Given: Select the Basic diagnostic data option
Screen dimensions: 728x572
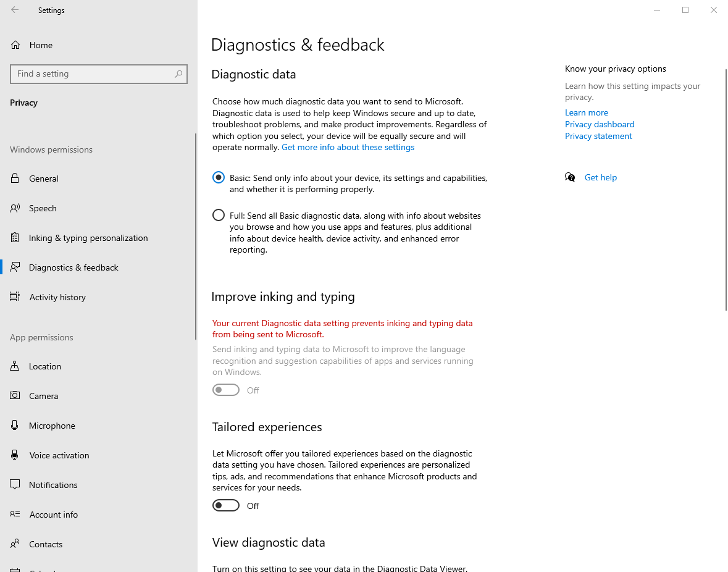Looking at the screenshot, I should (x=219, y=178).
